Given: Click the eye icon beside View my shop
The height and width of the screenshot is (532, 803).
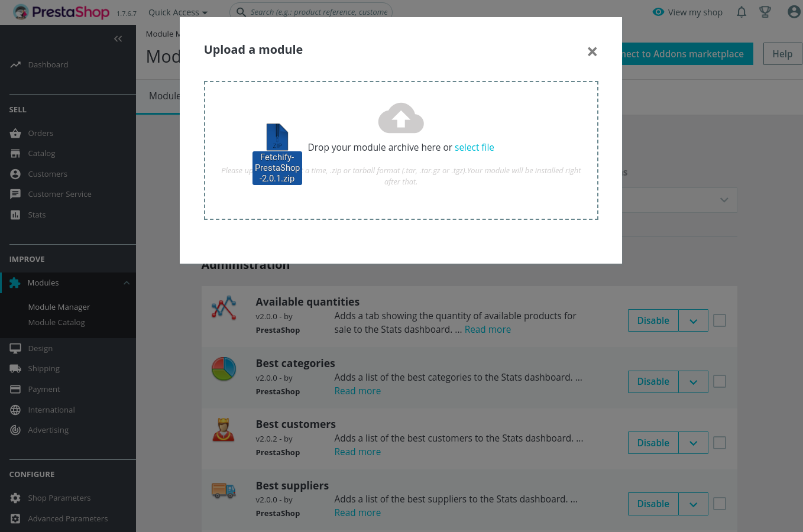Looking at the screenshot, I should pos(658,12).
